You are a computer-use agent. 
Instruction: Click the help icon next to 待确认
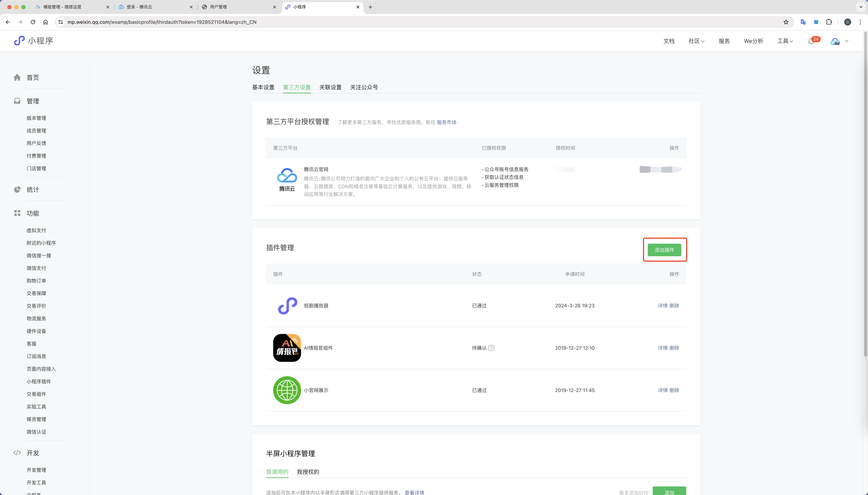pos(491,348)
